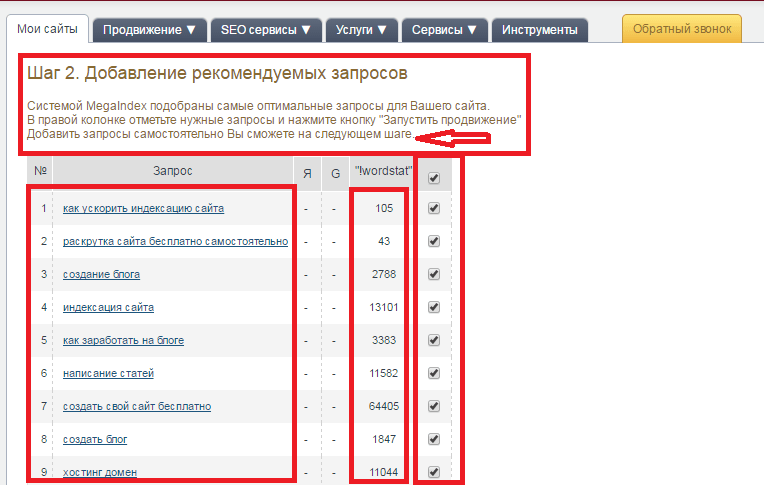Click the Запрос column header

[x=172, y=171]
